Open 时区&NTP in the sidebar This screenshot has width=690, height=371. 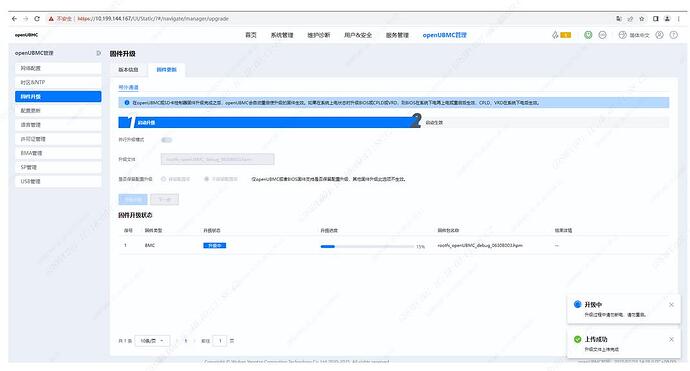point(58,82)
